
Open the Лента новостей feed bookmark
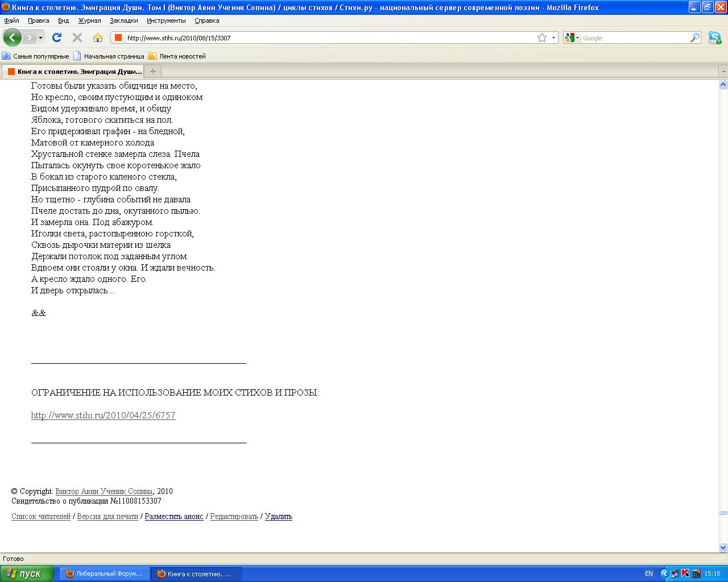click(177, 56)
